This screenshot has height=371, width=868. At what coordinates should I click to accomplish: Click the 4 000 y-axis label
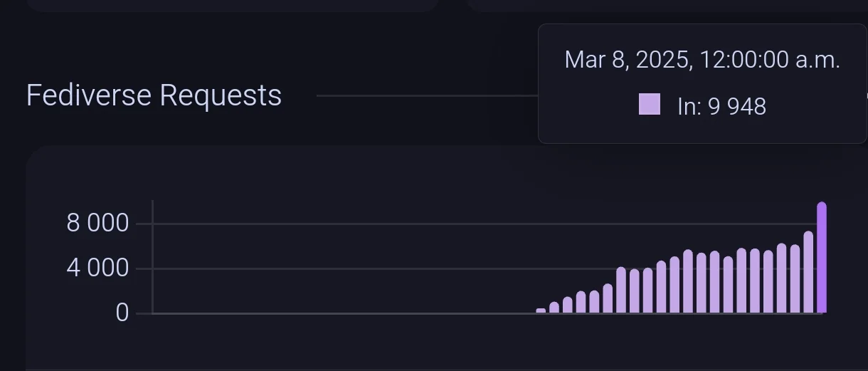point(97,268)
